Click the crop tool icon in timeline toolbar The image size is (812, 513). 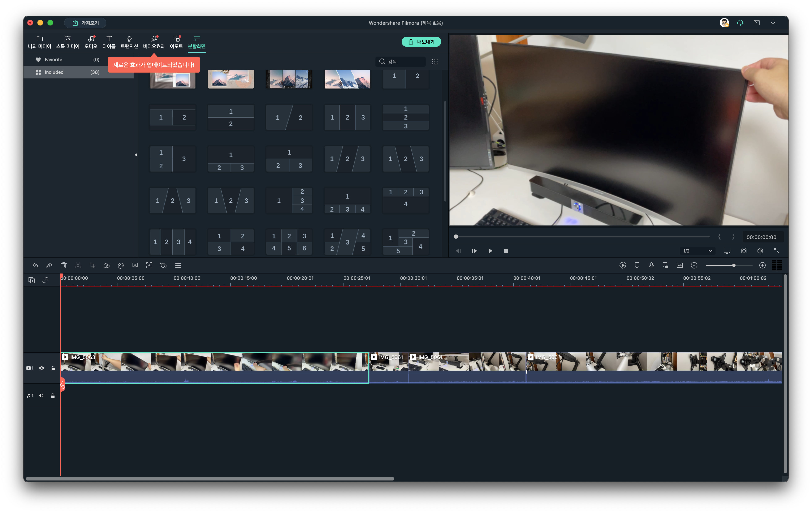pyautogui.click(x=92, y=266)
